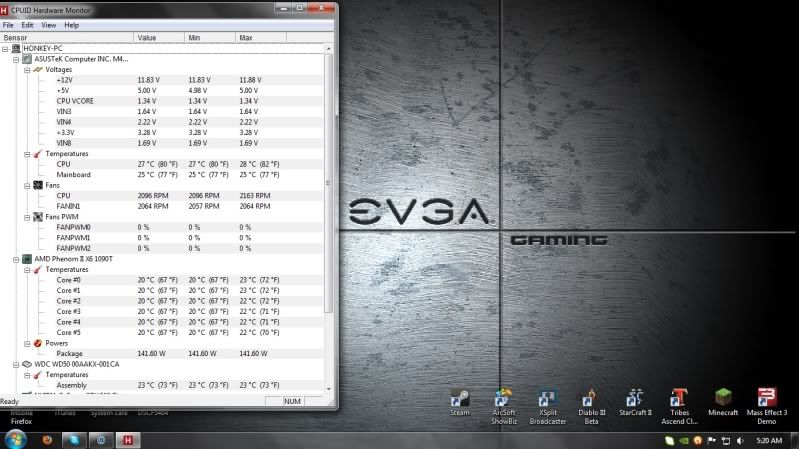Collapse the Fans PWM group
The width and height of the screenshot is (799, 449).
pyautogui.click(x=27, y=217)
